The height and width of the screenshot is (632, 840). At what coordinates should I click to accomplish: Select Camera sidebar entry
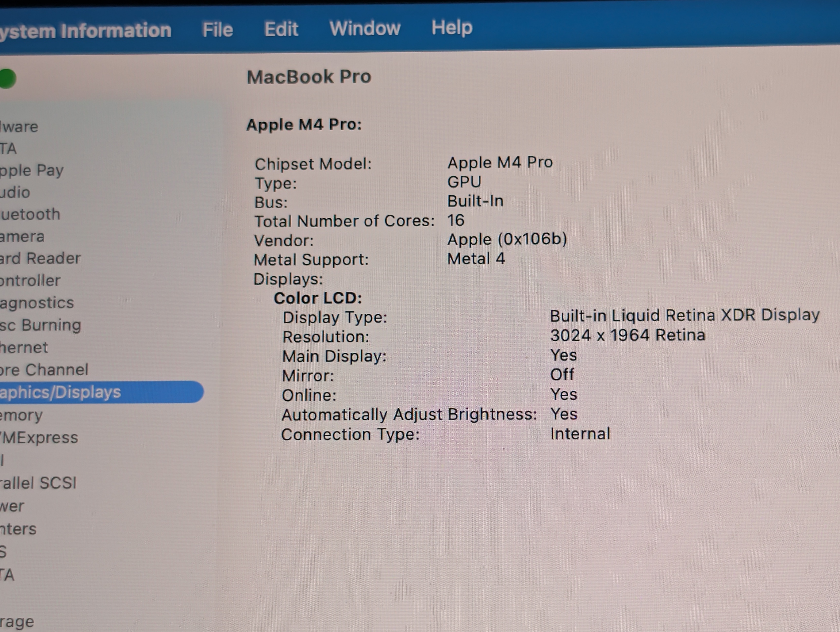click(x=22, y=237)
